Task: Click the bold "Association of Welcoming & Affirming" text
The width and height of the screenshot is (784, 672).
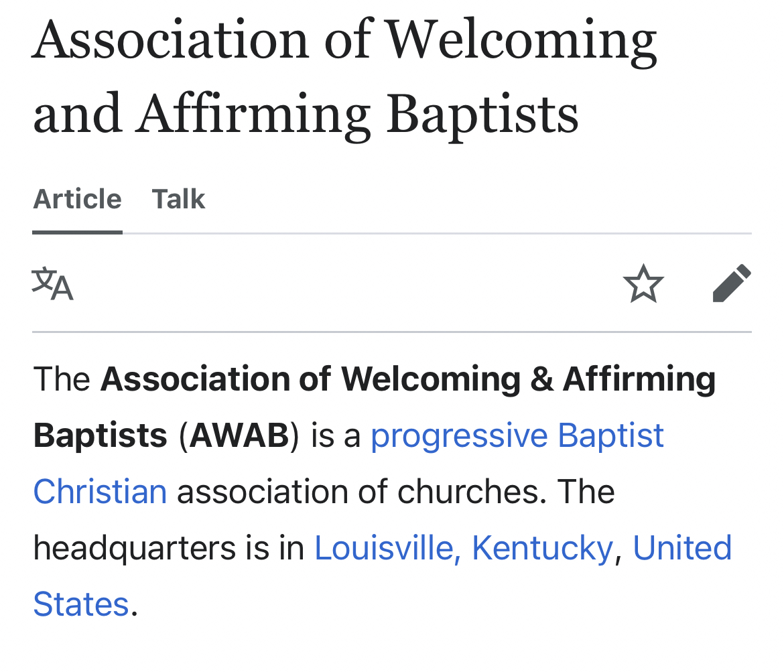Action: click(408, 380)
